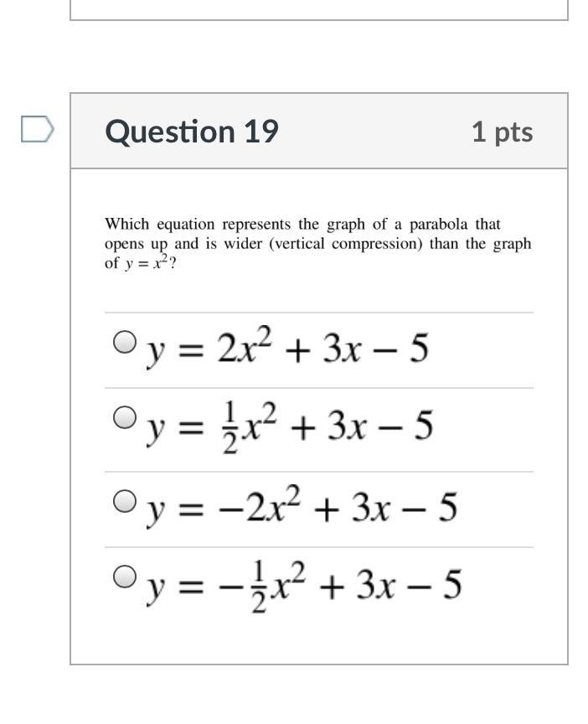Click the word 'parabola' in the prompt
Viewport: 588px width, 724px height.
click(438, 225)
